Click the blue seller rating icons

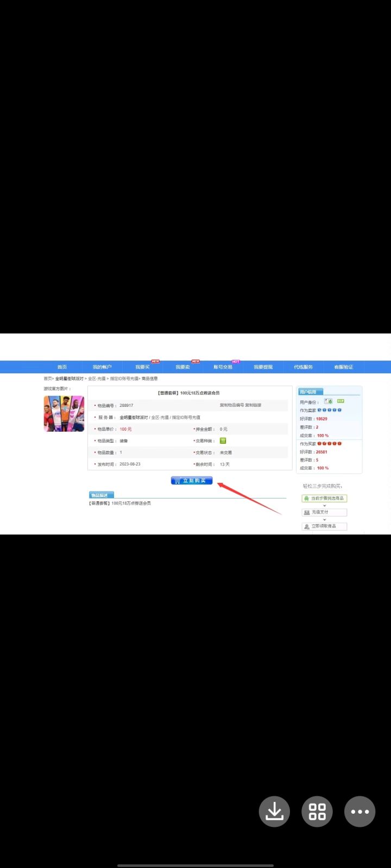tap(330, 411)
